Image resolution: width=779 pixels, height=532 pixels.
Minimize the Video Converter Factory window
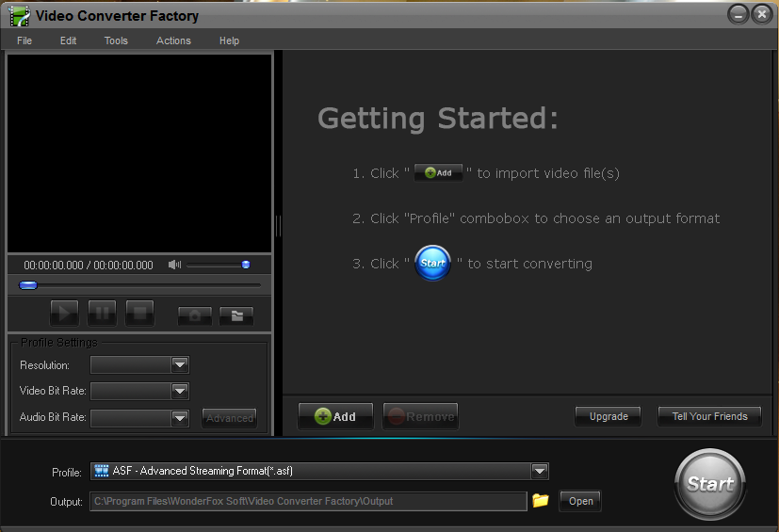(738, 15)
